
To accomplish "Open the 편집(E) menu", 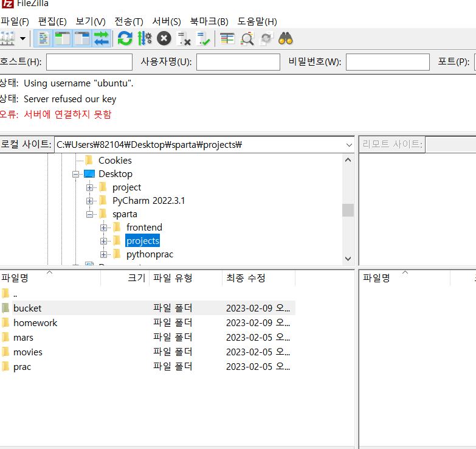I will point(52,21).
